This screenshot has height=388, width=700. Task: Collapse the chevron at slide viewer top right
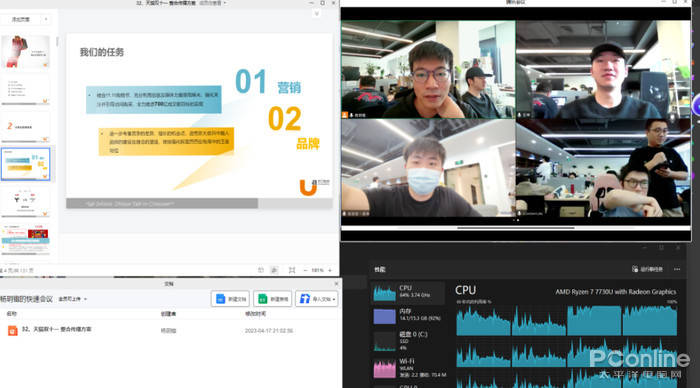point(317,14)
